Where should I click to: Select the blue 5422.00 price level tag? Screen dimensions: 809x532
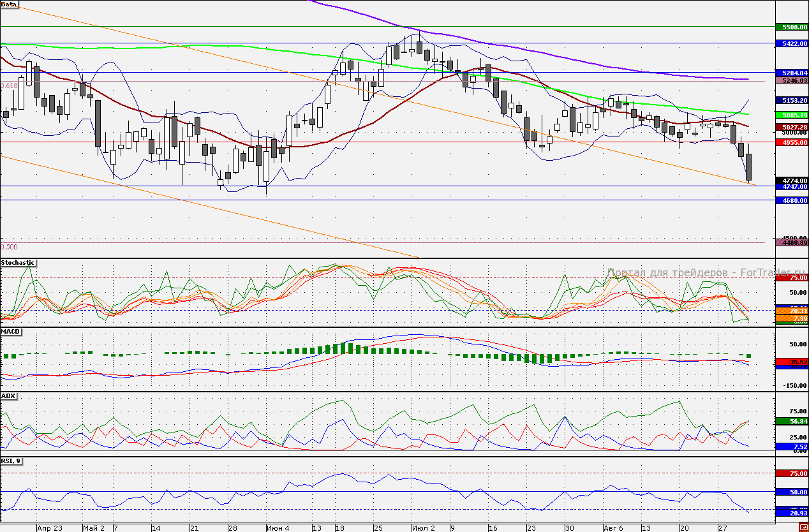tap(791, 44)
